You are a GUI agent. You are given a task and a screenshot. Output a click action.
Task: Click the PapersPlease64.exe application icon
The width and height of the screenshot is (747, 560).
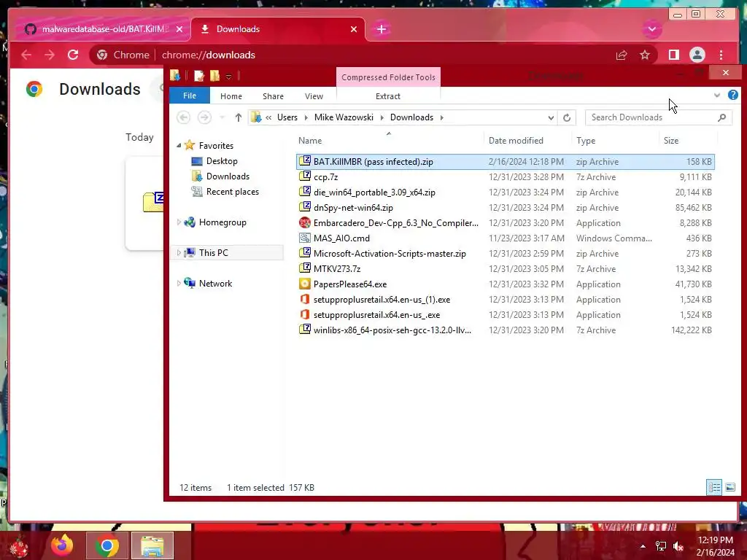[304, 284]
